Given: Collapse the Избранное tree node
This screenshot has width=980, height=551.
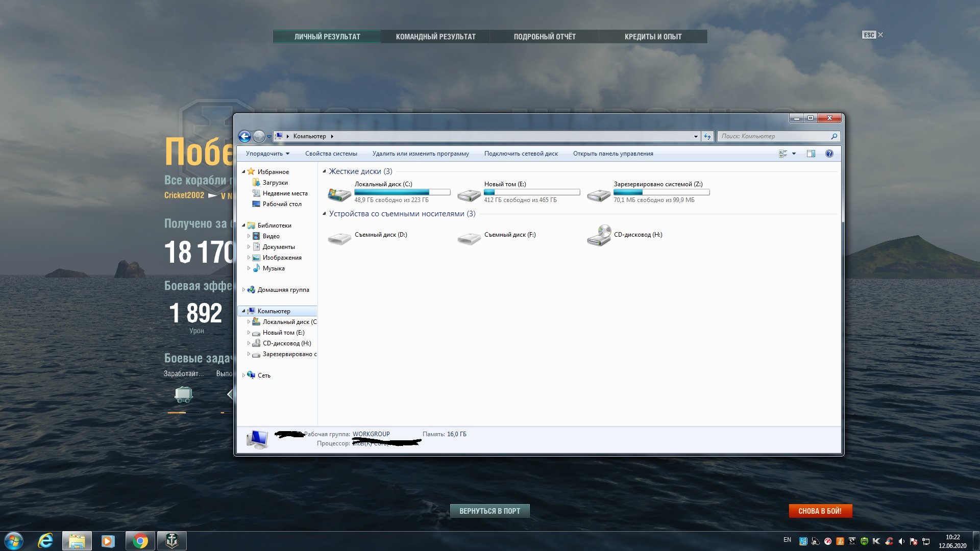Looking at the screenshot, I should tap(243, 172).
